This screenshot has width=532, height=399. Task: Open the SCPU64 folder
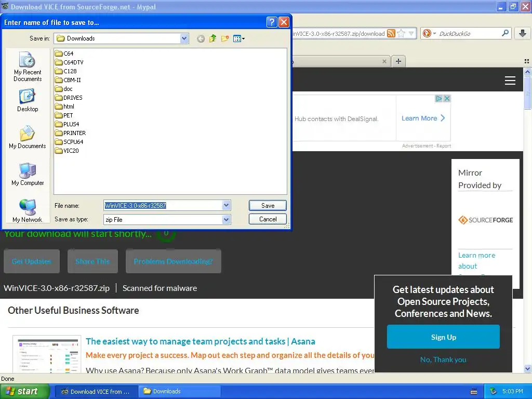tap(69, 142)
